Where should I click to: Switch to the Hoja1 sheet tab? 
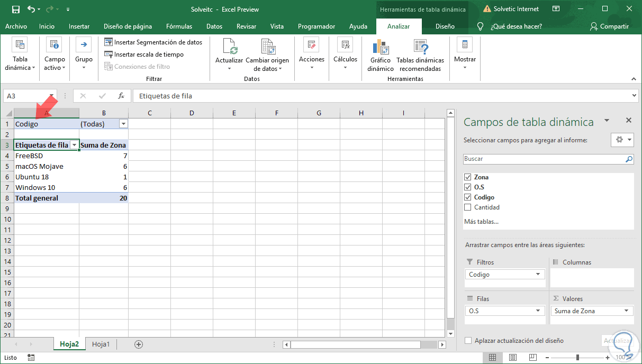coord(101,344)
